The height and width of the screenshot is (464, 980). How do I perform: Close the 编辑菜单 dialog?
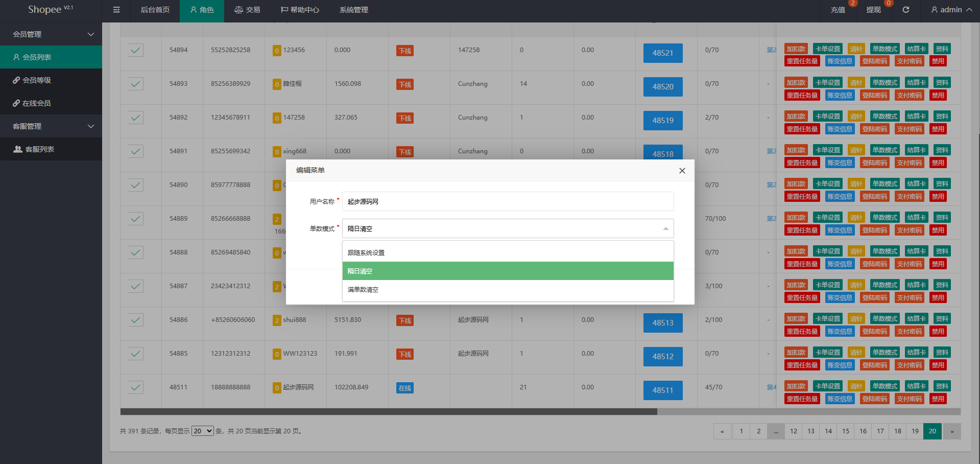682,171
